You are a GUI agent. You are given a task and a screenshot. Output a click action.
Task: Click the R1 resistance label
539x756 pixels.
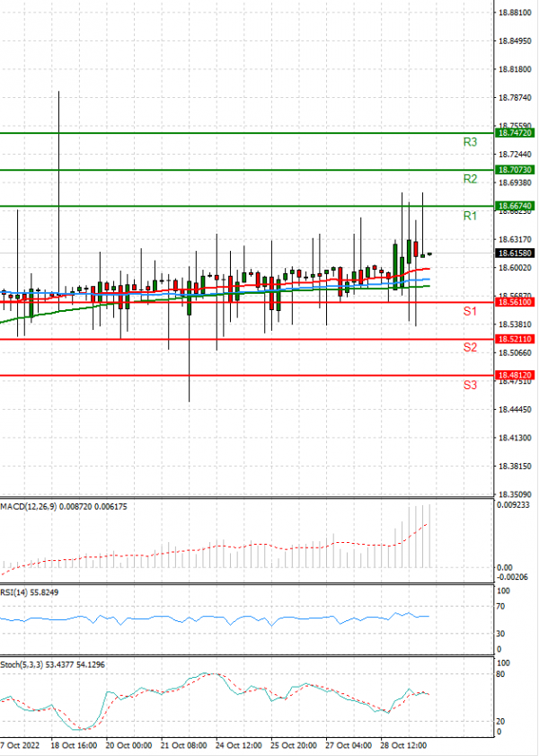coord(470,216)
